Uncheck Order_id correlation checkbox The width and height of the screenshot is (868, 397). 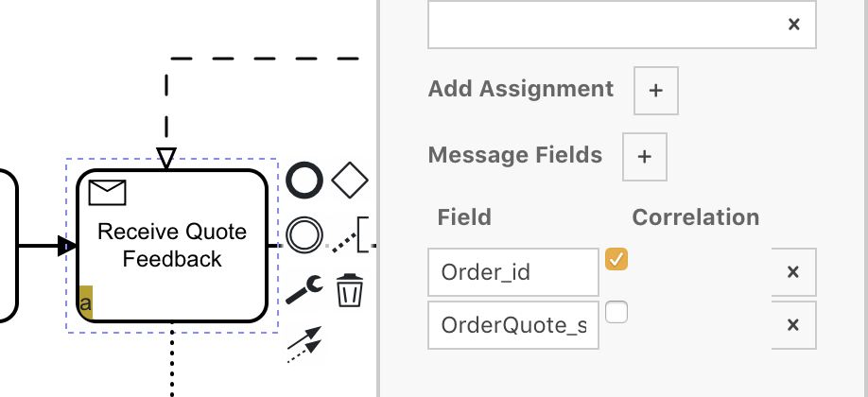[x=616, y=259]
